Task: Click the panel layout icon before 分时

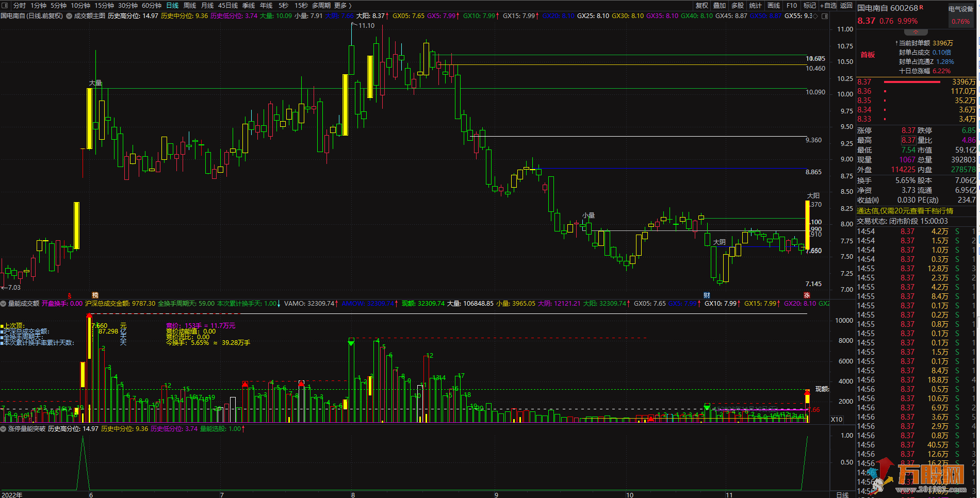Action: [x=5, y=5]
